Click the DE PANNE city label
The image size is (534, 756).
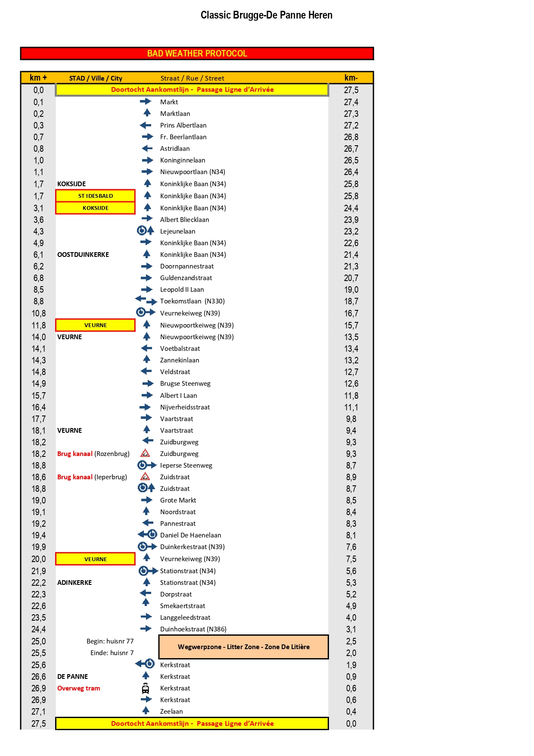tap(72, 677)
